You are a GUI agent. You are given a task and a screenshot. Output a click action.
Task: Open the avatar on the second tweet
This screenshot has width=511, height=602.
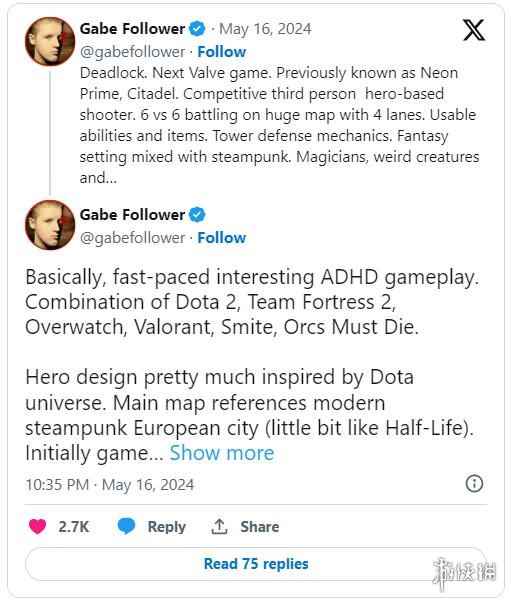coord(50,225)
